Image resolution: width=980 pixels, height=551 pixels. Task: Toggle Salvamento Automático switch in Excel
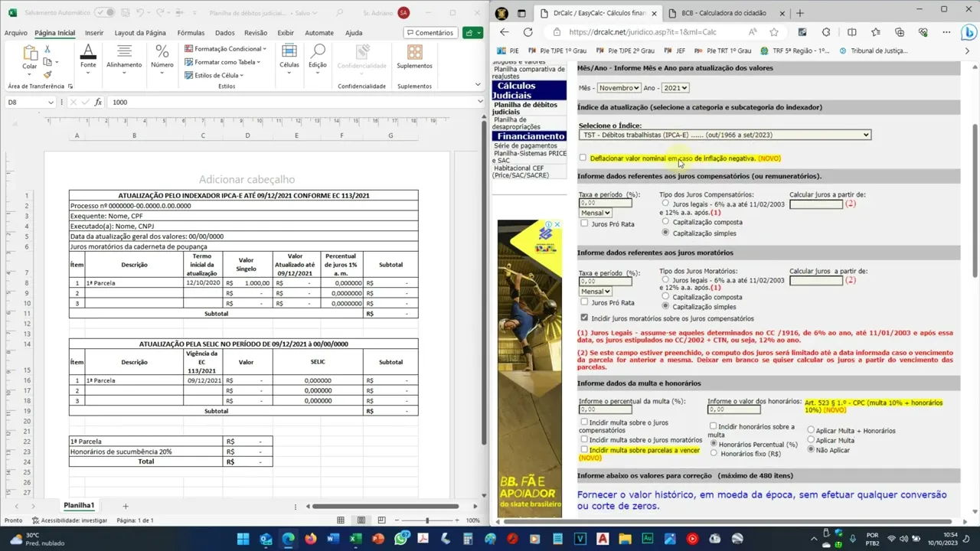[x=104, y=13]
